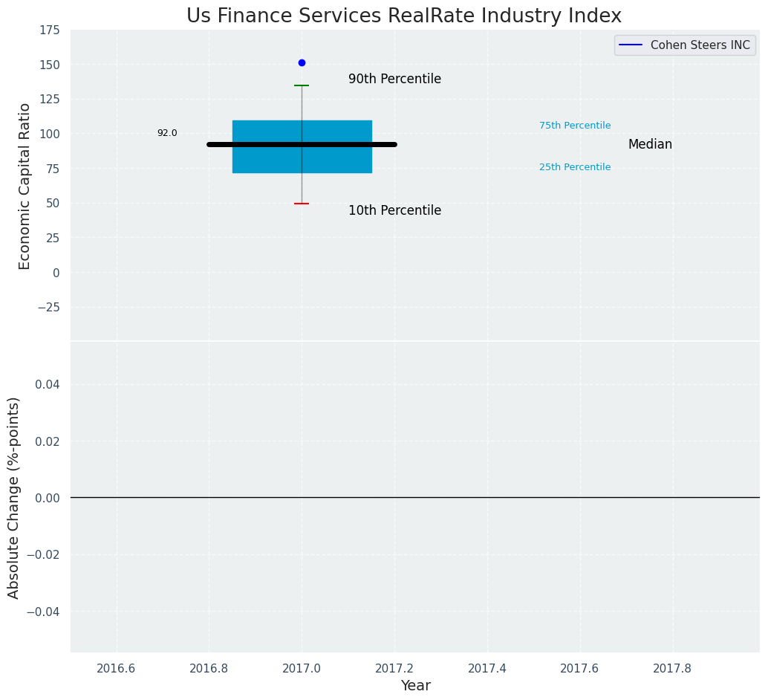Click the red 10th percentile whisker cap
This screenshot has width=768, height=700.
click(x=302, y=204)
